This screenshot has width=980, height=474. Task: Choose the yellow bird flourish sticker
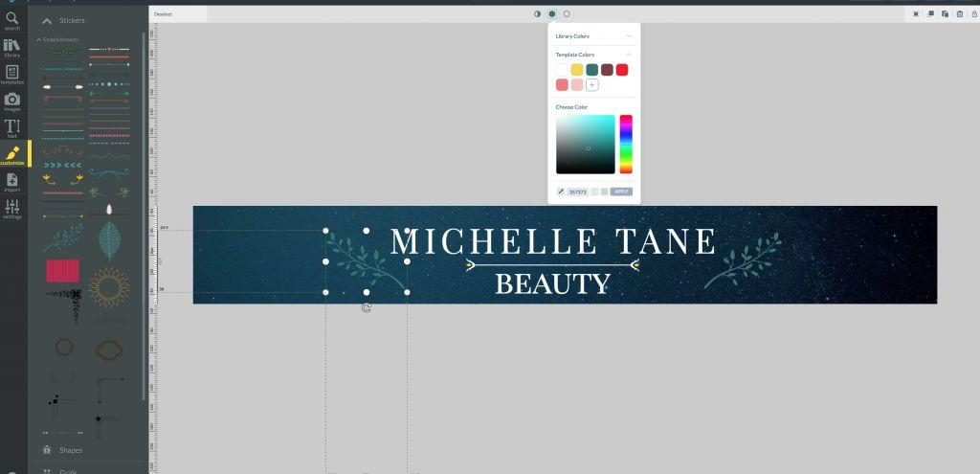coord(63,179)
